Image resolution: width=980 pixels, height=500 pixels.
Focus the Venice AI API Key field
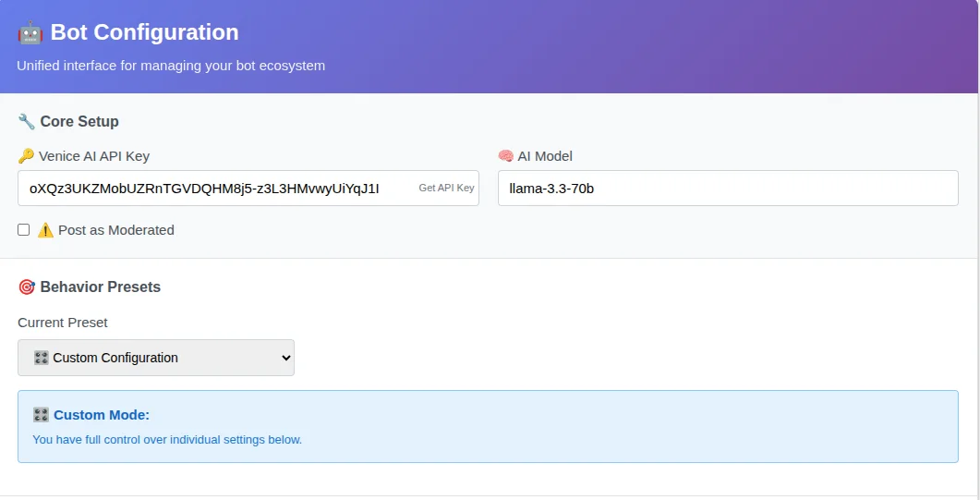click(212, 189)
